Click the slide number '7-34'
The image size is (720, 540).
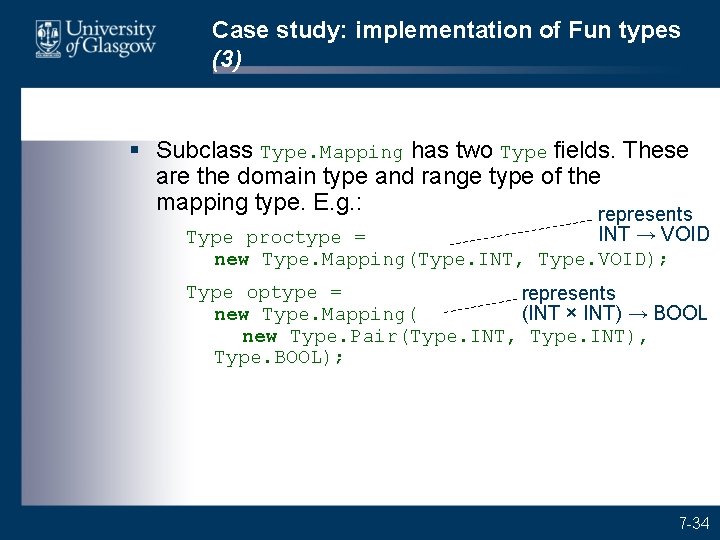(694, 523)
